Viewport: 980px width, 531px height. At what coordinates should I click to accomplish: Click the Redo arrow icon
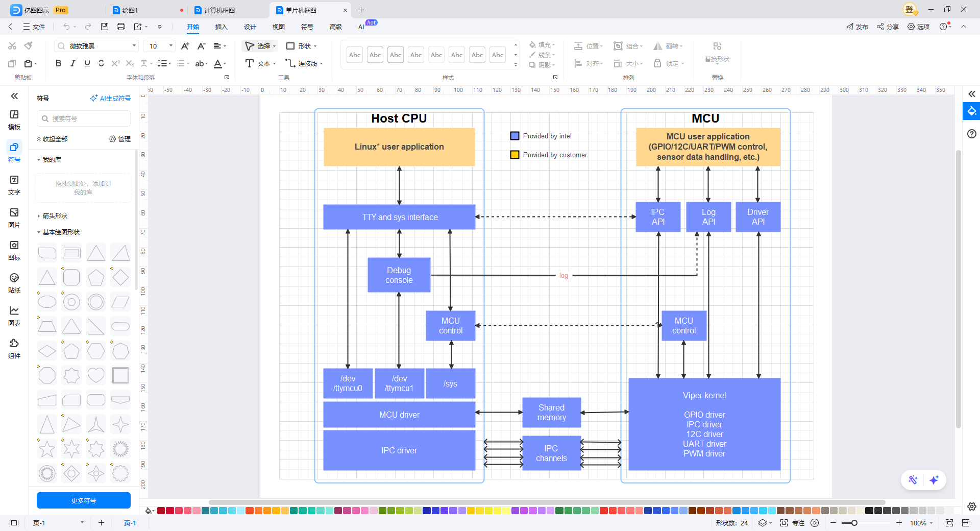point(88,27)
